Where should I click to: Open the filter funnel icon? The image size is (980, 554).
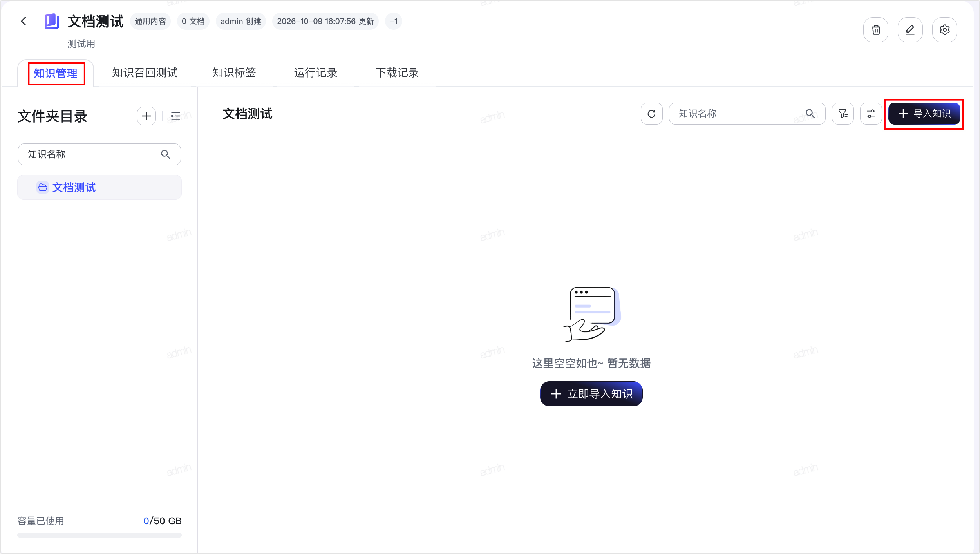click(843, 114)
